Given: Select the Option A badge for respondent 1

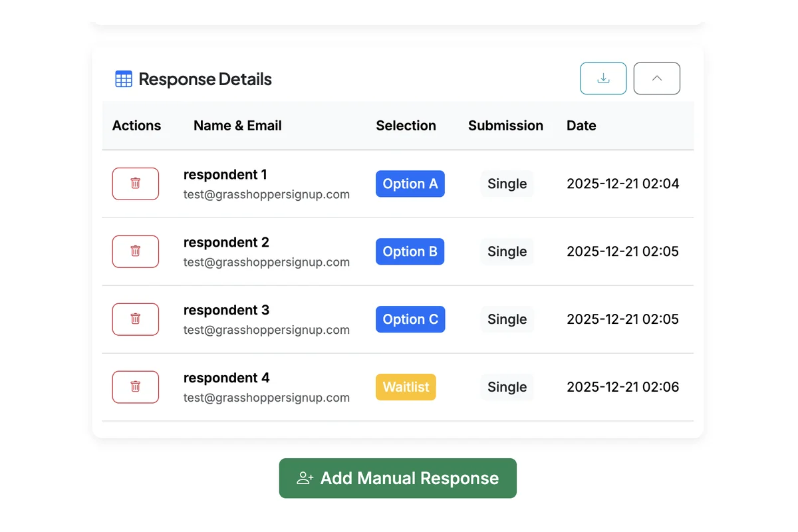Looking at the screenshot, I should 410,184.
